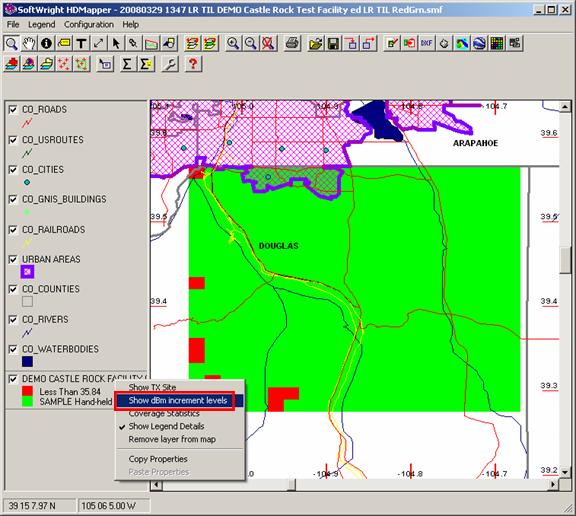
Task: Click the map vertical scrollbar up arrow
Action: click(565, 107)
